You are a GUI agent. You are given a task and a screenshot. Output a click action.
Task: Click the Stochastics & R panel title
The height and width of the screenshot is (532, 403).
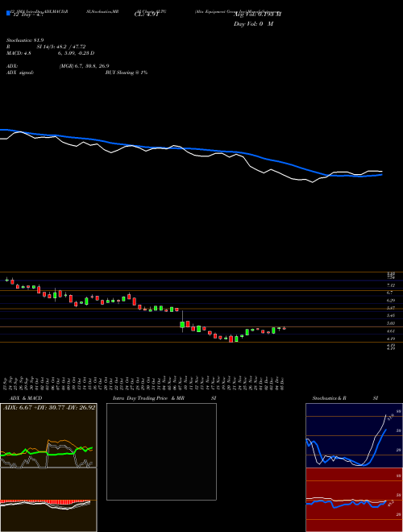(330, 398)
